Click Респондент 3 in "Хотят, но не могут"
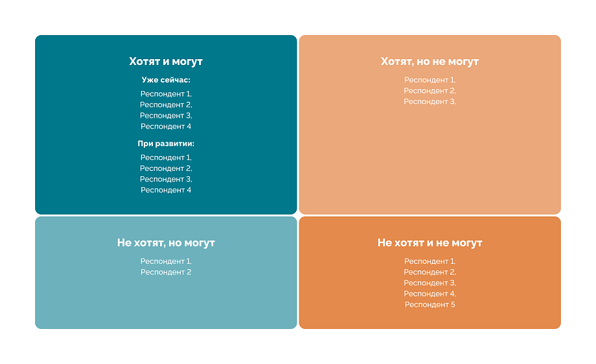The height and width of the screenshot is (364, 596). click(x=429, y=101)
